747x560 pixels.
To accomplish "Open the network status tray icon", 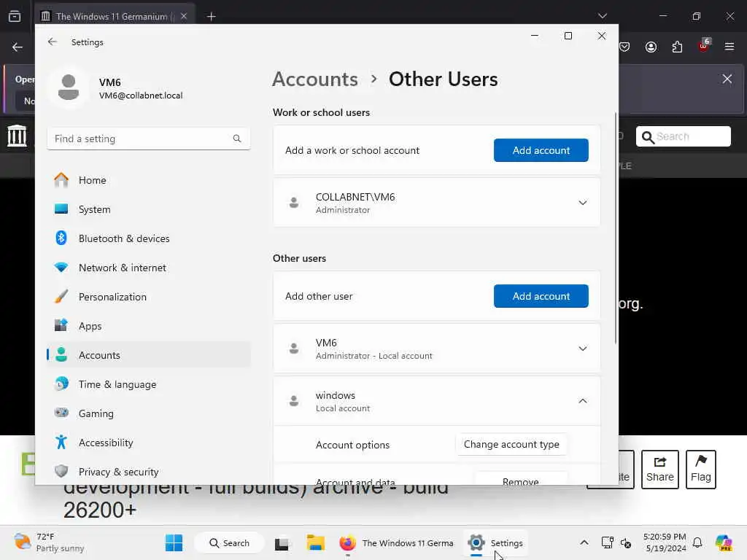I will [x=607, y=542].
